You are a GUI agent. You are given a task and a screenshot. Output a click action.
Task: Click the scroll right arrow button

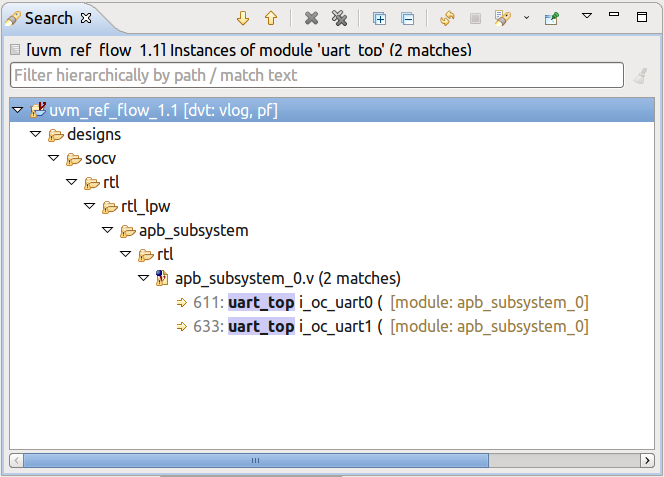pos(647,460)
